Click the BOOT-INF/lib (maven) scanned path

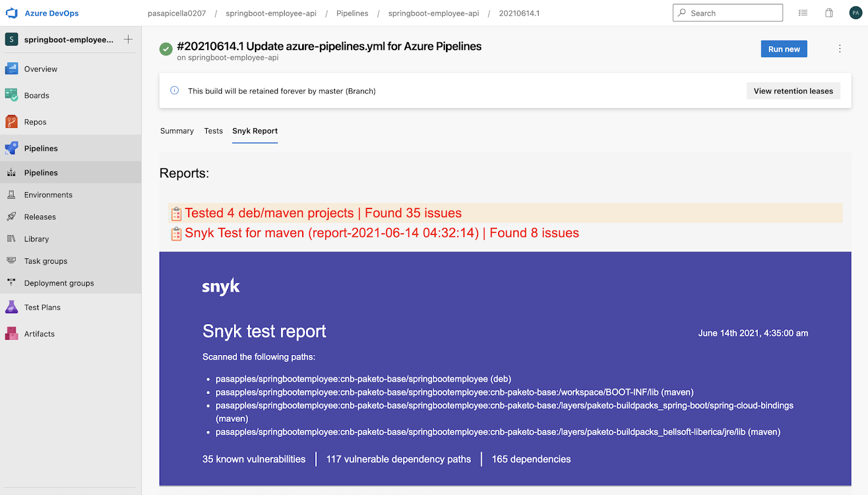coord(455,392)
